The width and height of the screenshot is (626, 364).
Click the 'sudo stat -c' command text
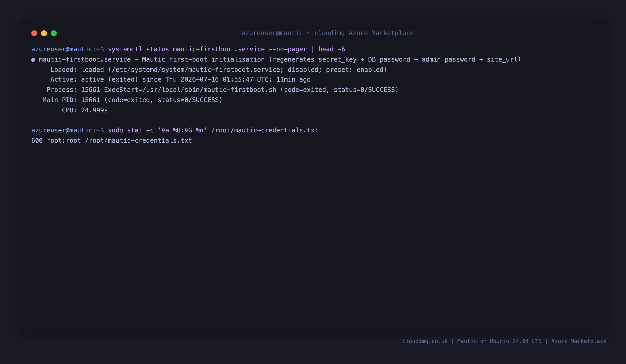pos(131,130)
